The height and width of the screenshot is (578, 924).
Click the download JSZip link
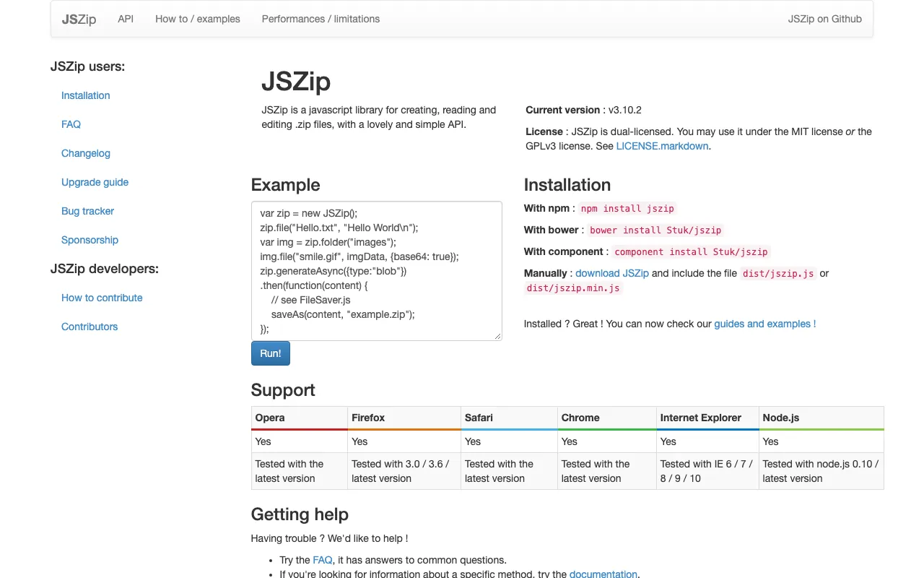point(612,273)
